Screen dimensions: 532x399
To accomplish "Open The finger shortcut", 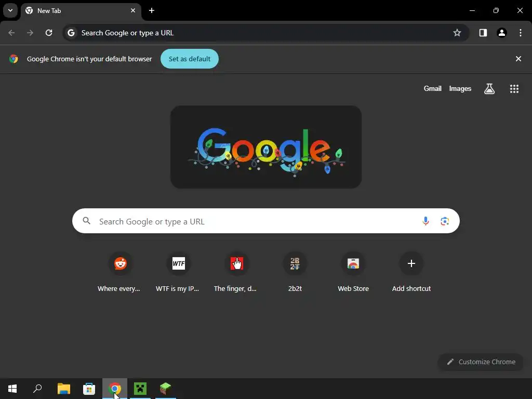I will tap(237, 271).
